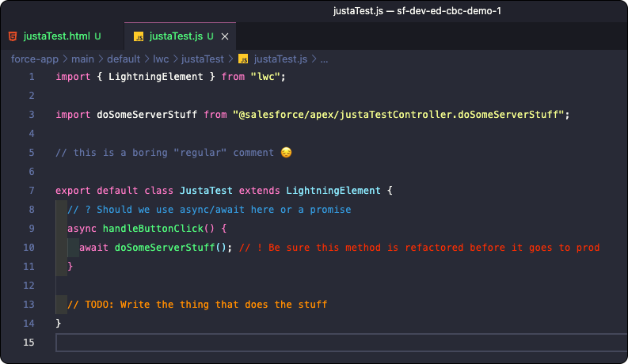Open the lwc breadcrumb segment
The width and height of the screenshot is (628, 364).
point(161,59)
